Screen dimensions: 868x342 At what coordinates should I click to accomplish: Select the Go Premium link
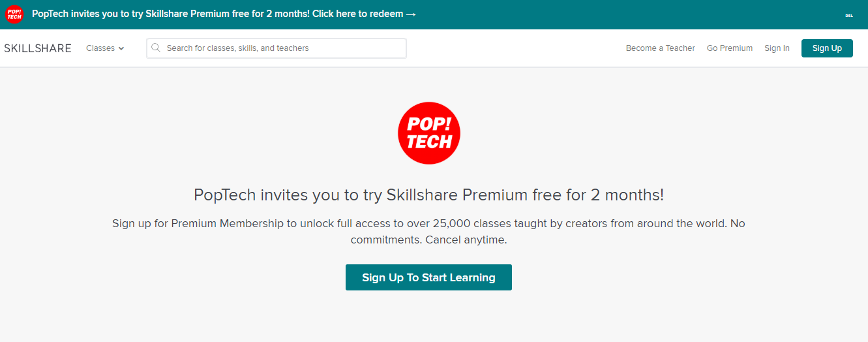(729, 48)
